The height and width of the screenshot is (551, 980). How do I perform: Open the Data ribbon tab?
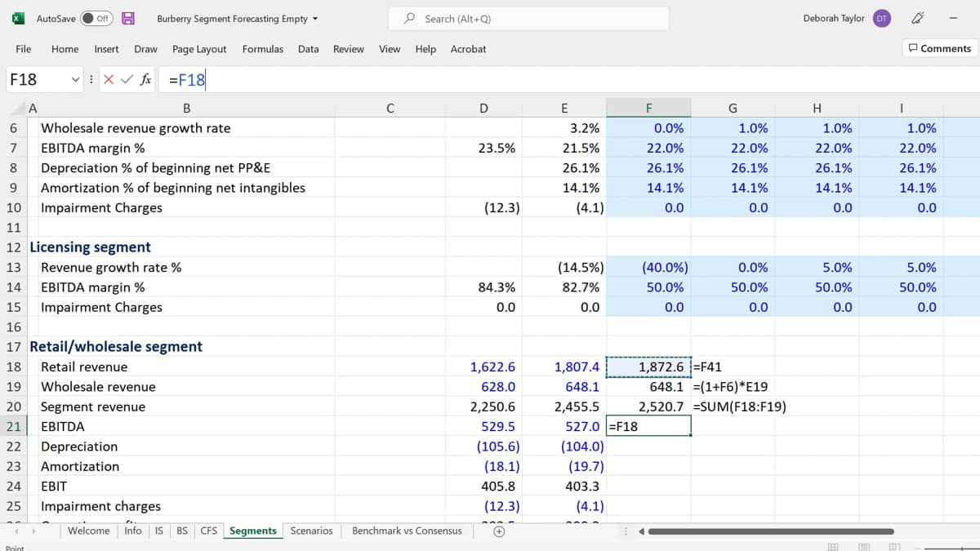(x=308, y=49)
